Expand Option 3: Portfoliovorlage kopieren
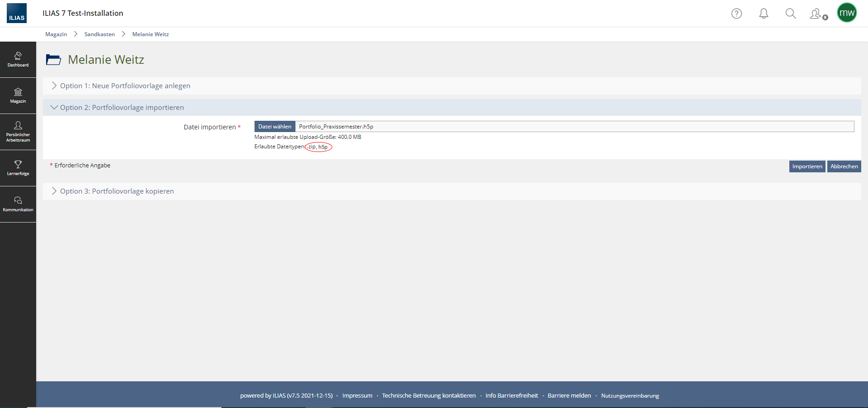868x408 pixels. (117, 191)
